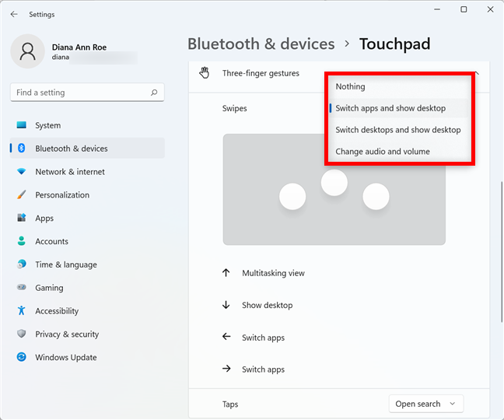Viewport: 504px width, 420px height.
Task: Click the Bluetooth icon in sidebar
Action: (22, 148)
